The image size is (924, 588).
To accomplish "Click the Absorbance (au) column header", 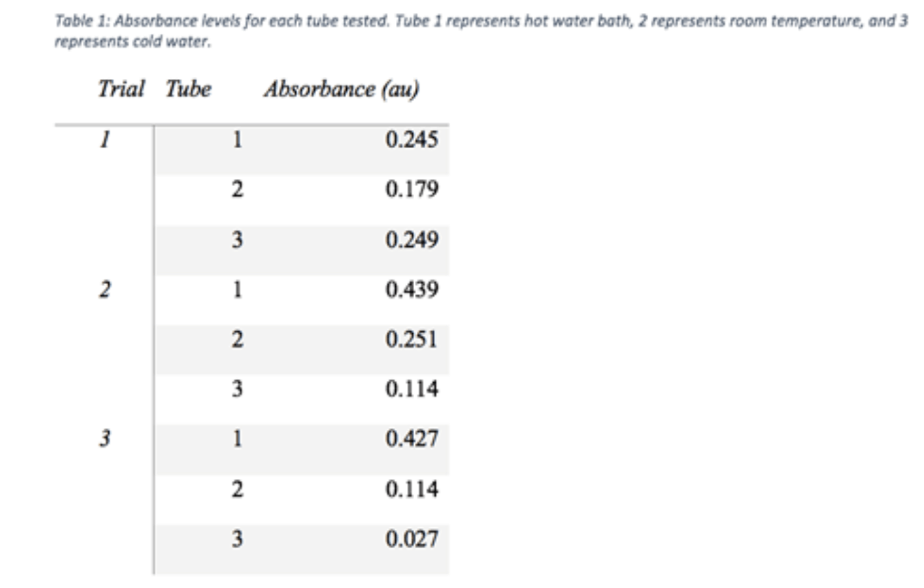I will (341, 89).
